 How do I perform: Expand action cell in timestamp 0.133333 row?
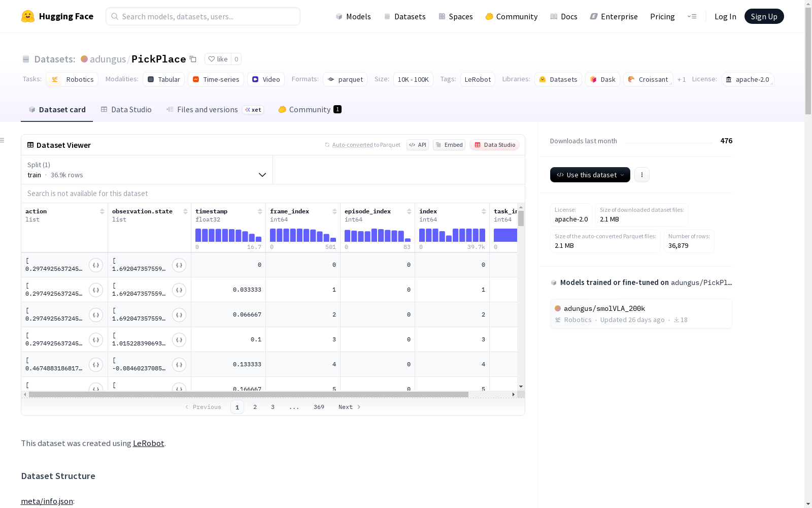coord(96,365)
